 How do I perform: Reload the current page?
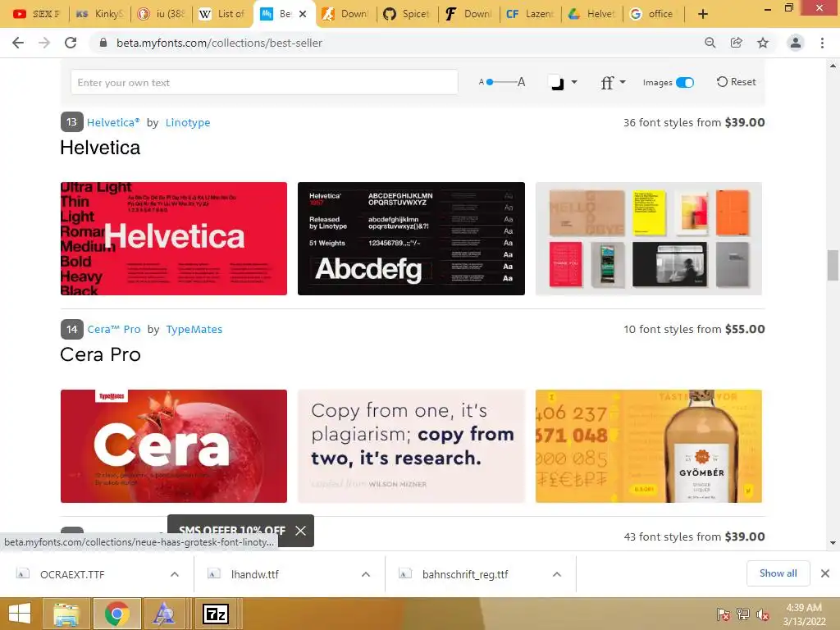click(71, 43)
